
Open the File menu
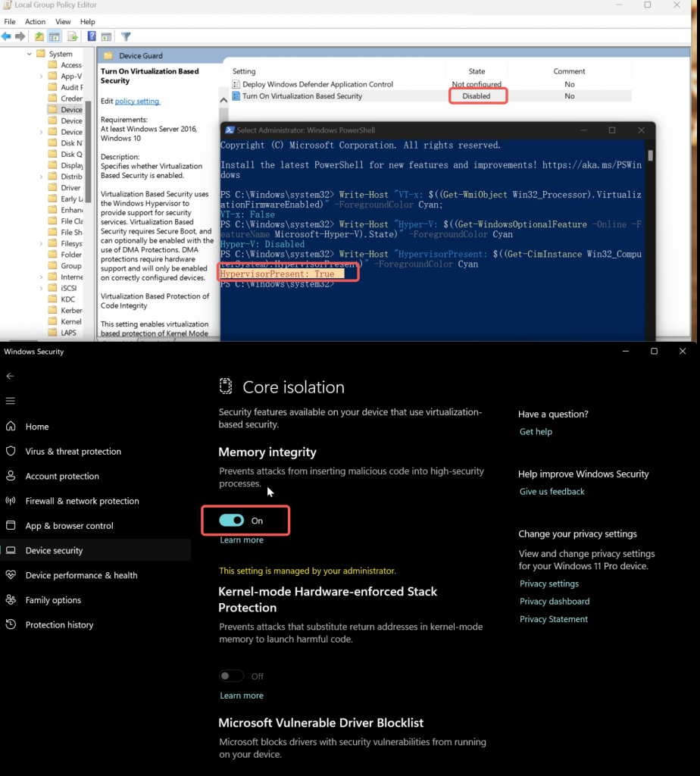click(x=10, y=22)
